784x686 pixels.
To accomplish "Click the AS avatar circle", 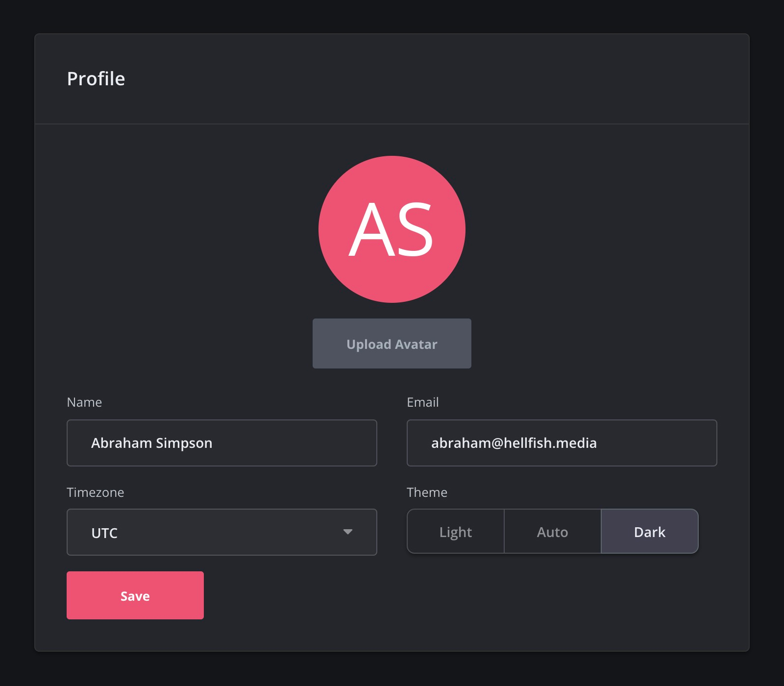I will pyautogui.click(x=392, y=229).
